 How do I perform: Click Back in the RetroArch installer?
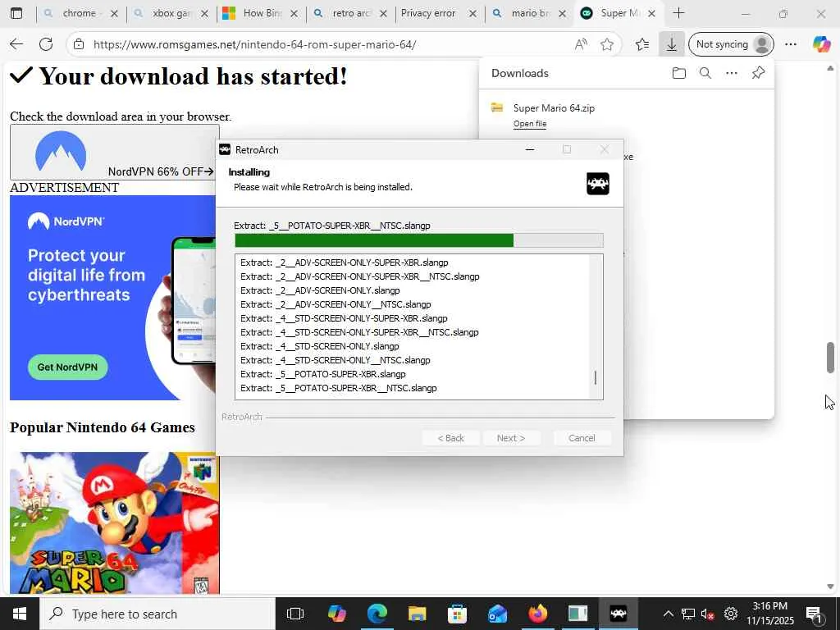tap(451, 438)
